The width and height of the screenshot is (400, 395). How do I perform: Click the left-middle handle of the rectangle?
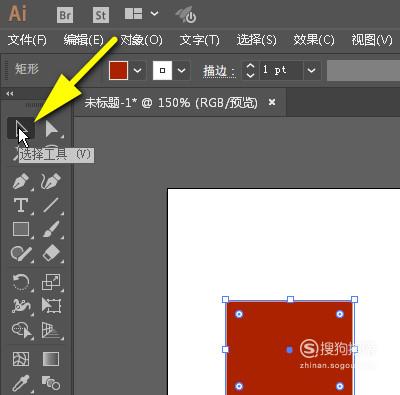[225, 349]
